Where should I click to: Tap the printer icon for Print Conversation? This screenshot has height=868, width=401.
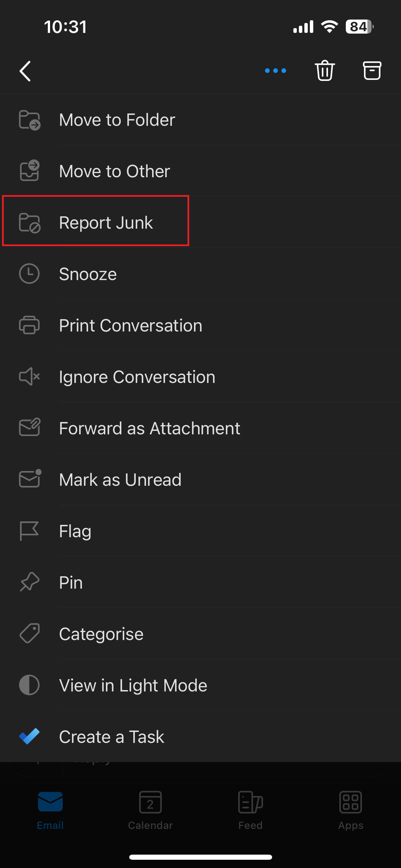(29, 325)
